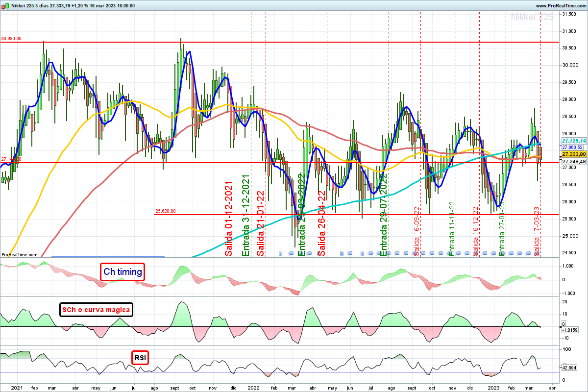
Task: Click the ProRealTime.com label at the chart's lower left
Action: pos(20,255)
